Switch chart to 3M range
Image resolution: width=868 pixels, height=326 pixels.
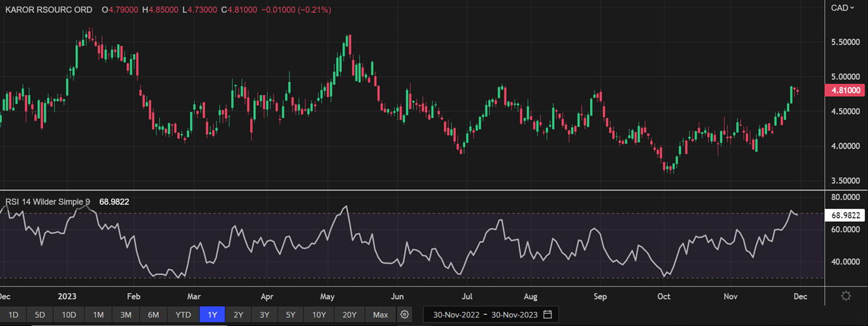click(126, 315)
